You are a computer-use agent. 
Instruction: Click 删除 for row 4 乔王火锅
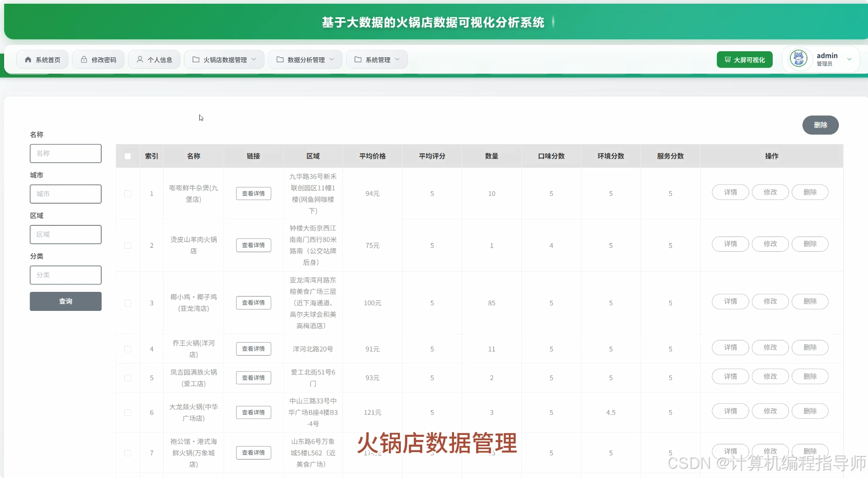point(810,347)
